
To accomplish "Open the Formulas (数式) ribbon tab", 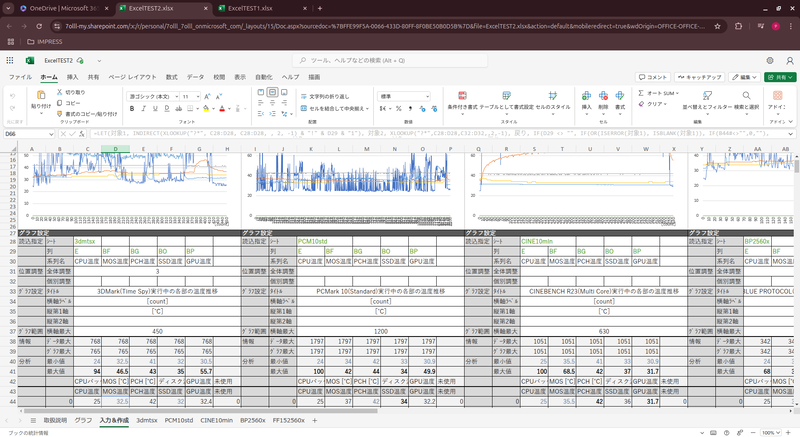I will pyautogui.click(x=171, y=77).
